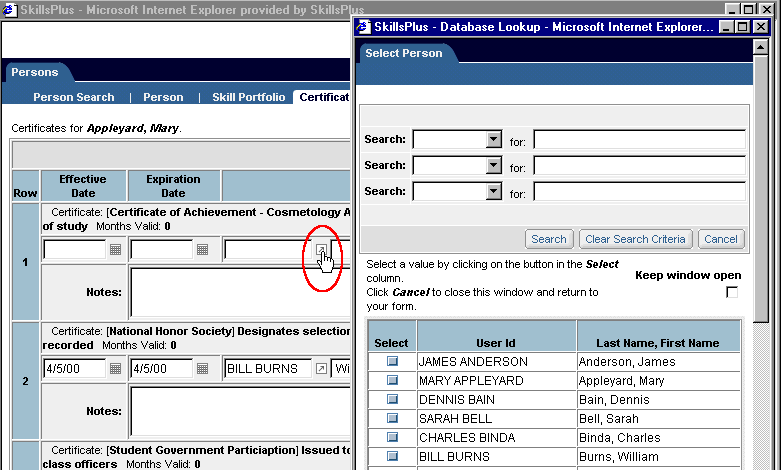Click third search 'for' text field
This screenshot has width=781, height=470.
point(640,191)
